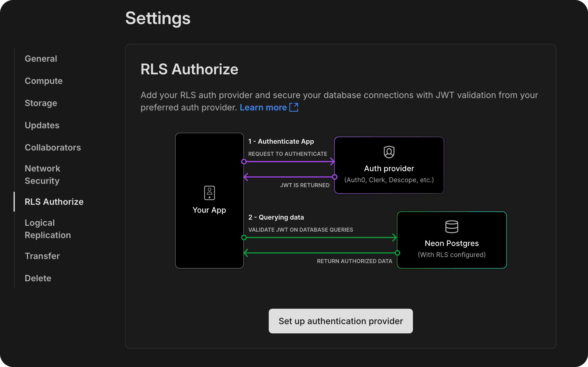Click the JWT IS RETURNED arrow
The image size is (588, 367).
[x=290, y=177]
